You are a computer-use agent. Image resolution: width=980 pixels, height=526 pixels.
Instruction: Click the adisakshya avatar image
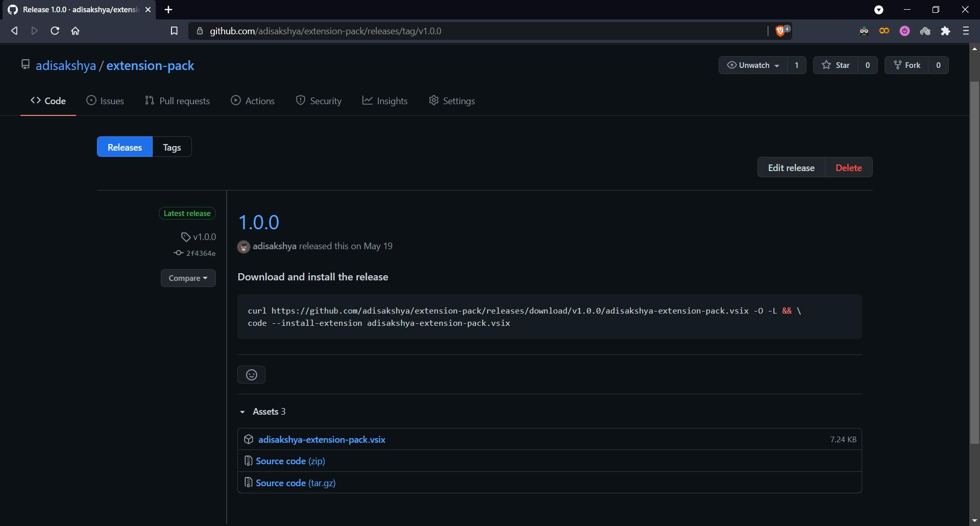tap(243, 247)
